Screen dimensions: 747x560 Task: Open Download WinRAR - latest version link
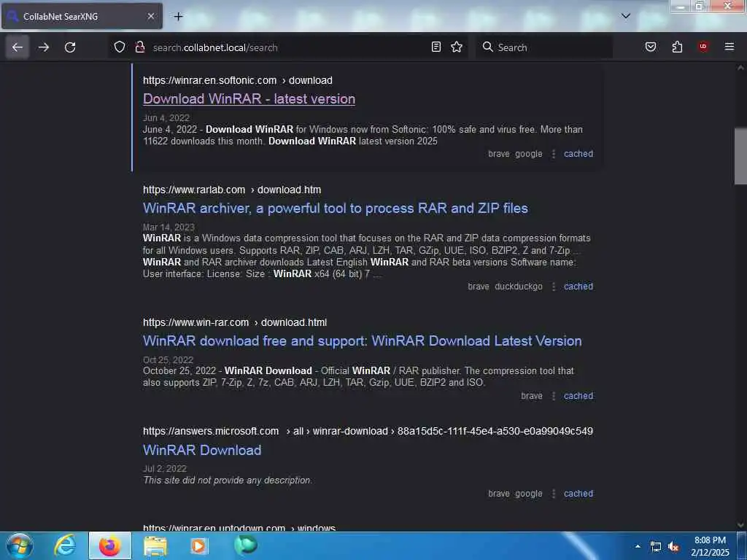point(249,99)
